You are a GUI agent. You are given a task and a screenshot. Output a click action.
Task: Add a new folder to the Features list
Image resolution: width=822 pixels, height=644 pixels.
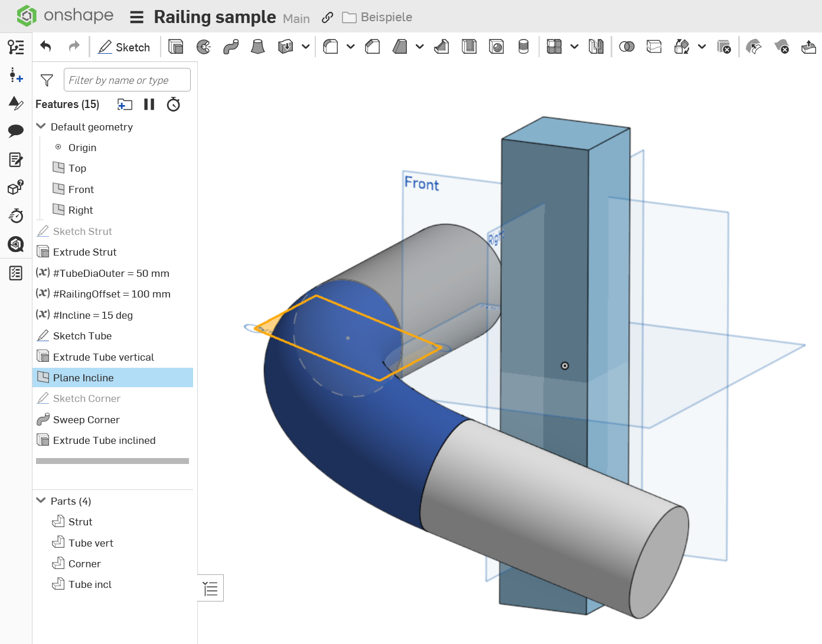pos(125,104)
